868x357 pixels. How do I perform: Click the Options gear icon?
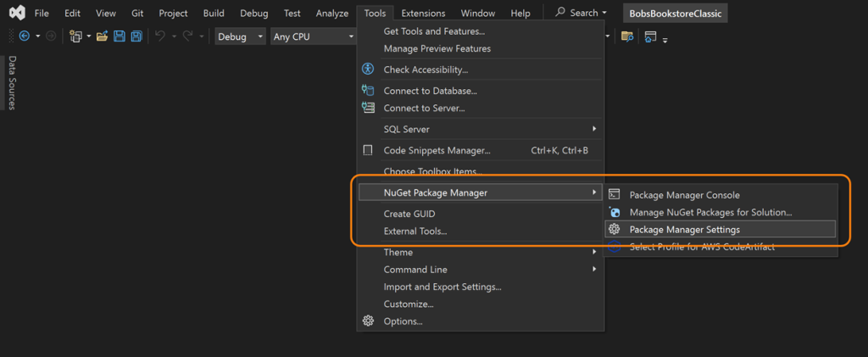(x=368, y=321)
